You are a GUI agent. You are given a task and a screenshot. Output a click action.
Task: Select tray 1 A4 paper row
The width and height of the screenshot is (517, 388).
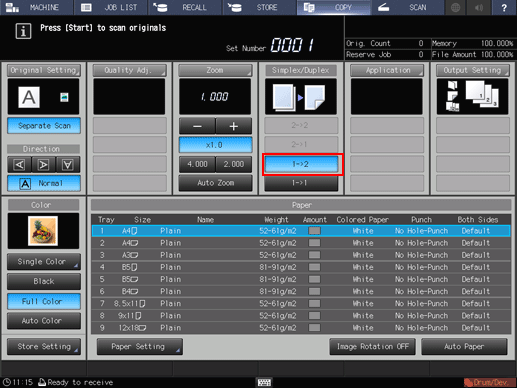coord(301,231)
